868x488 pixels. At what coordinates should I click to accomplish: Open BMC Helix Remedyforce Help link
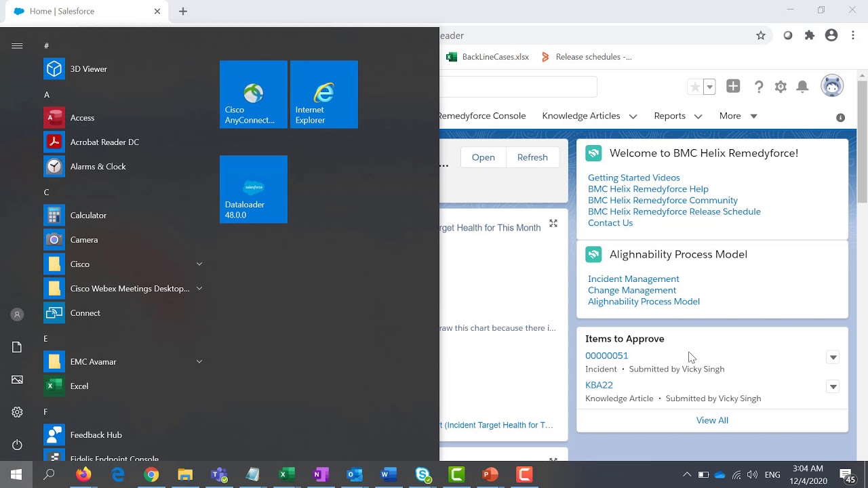click(648, 189)
